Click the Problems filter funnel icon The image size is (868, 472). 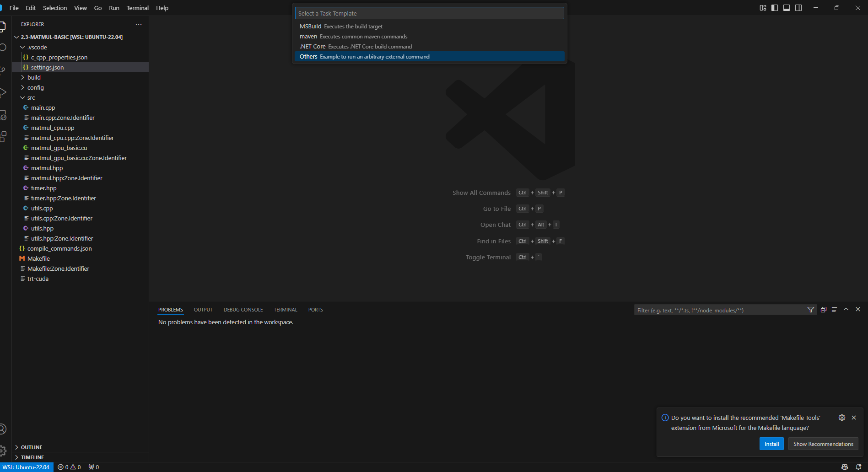coord(811,310)
